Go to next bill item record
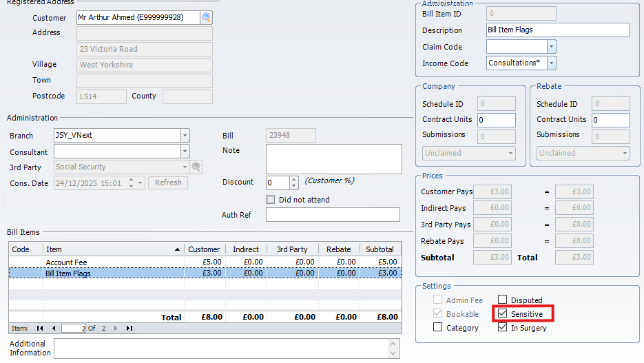Screen dimensions: 644x363 pyautogui.click(x=115, y=329)
